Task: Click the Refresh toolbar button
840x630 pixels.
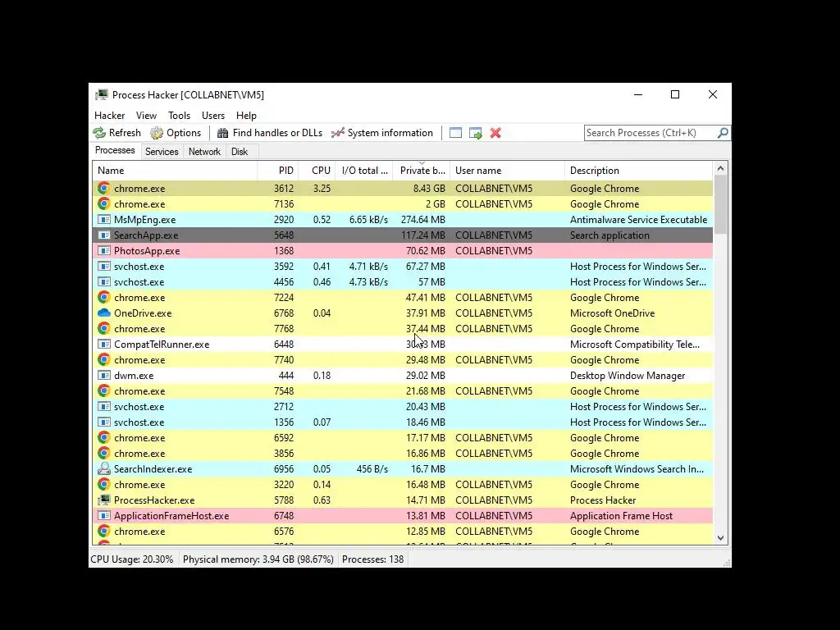Action: [116, 133]
